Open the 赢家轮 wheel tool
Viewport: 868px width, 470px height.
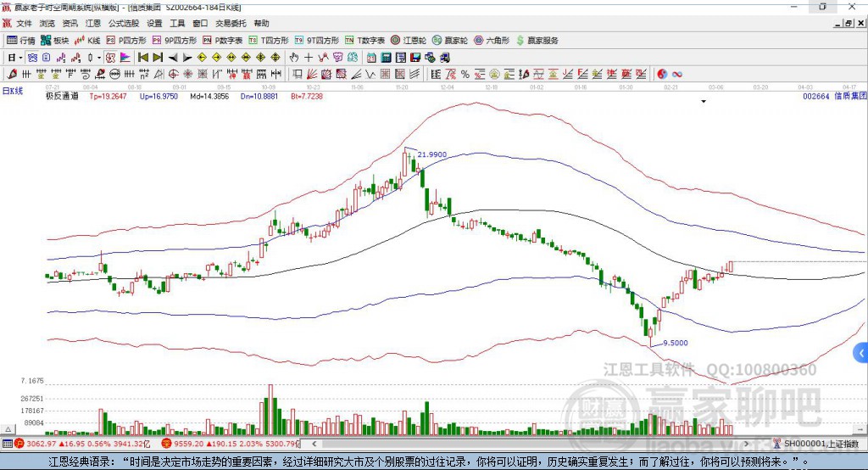tap(450, 41)
